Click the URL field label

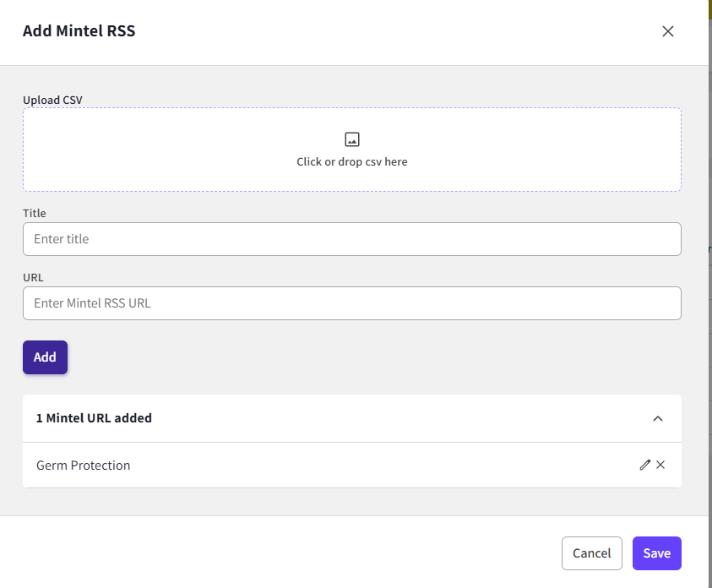tap(33, 277)
